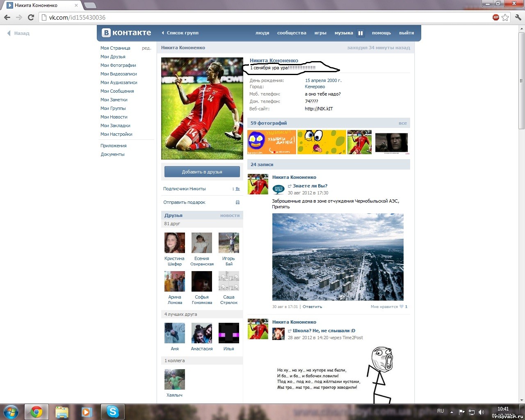Viewport: 525px width, 420px height.
Task: Click the новости link in the Друзья header
Action: 230,215
